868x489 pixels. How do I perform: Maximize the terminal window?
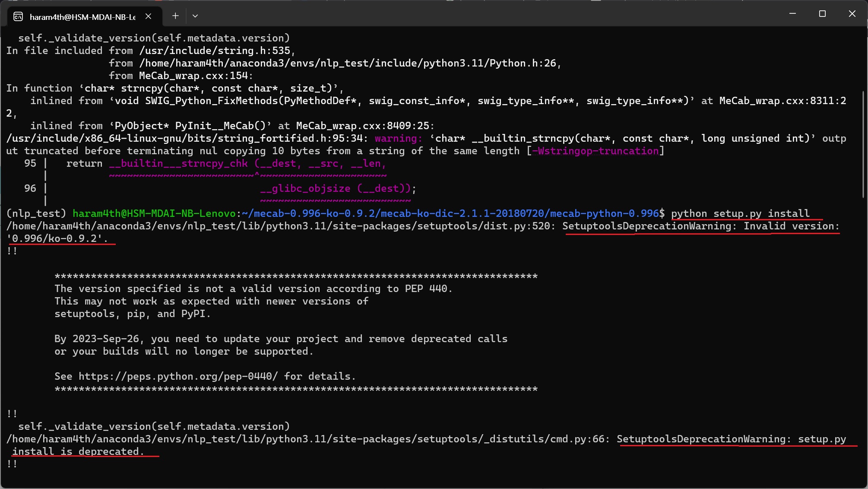click(x=822, y=14)
